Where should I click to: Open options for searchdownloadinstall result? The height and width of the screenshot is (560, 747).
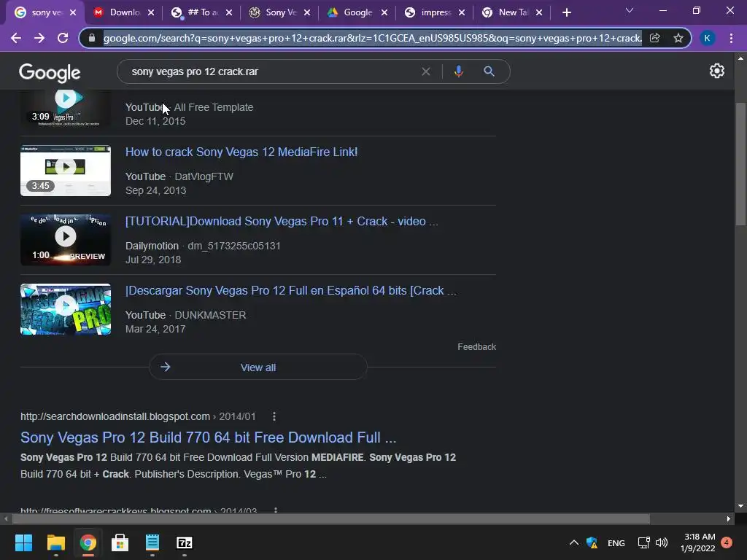pos(274,416)
